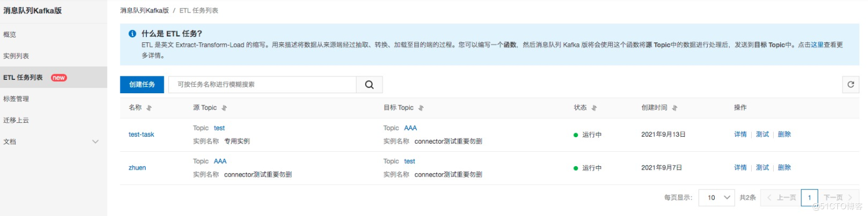Click 运行中 status text for test-task

[x=592, y=135]
